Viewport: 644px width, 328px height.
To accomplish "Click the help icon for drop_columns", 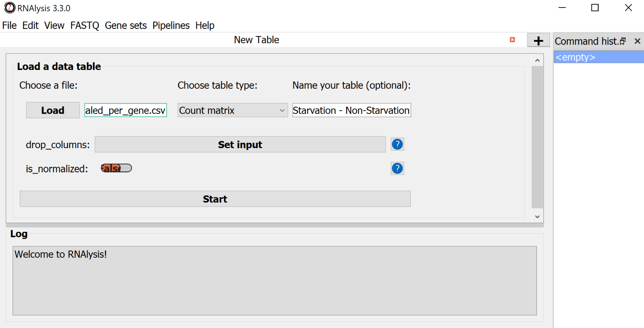I will 397,145.
